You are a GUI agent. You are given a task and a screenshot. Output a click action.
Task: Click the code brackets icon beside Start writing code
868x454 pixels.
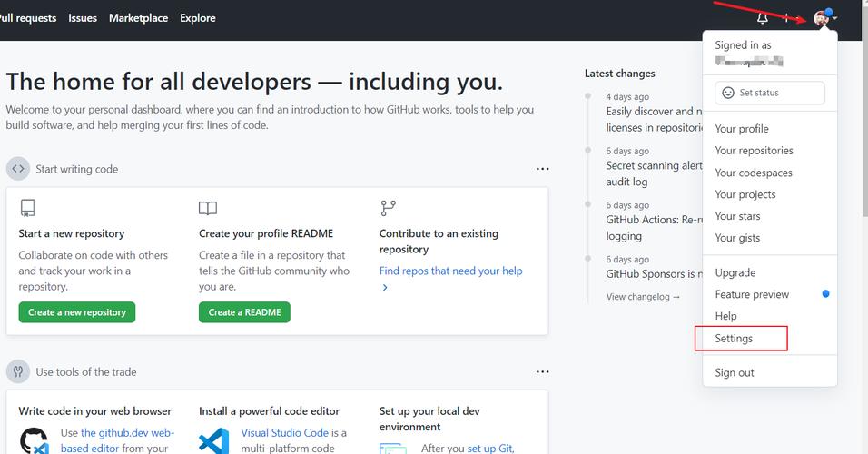click(18, 169)
